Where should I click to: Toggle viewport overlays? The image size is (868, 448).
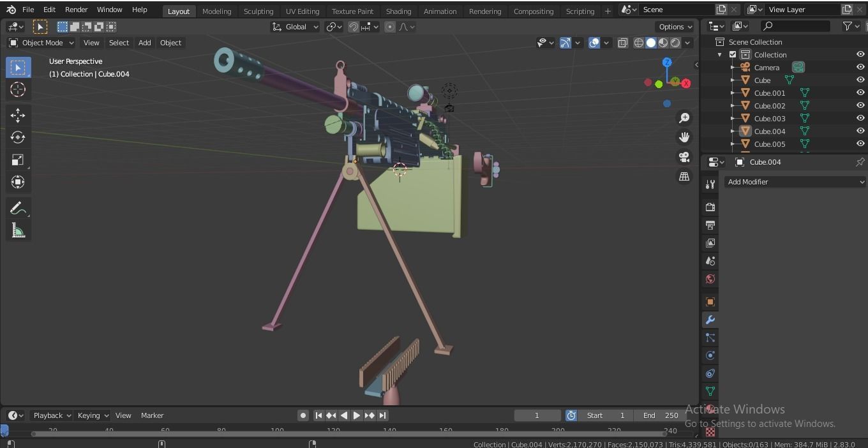(x=594, y=43)
